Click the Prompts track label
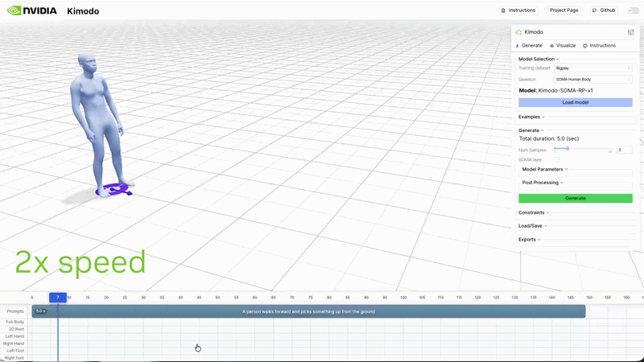This screenshot has height=362, width=644. (x=15, y=311)
